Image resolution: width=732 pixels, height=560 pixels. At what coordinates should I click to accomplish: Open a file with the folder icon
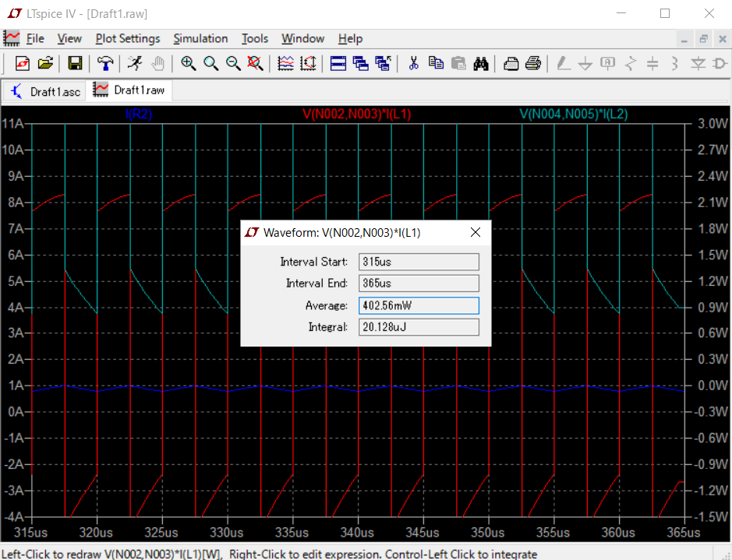[45, 63]
